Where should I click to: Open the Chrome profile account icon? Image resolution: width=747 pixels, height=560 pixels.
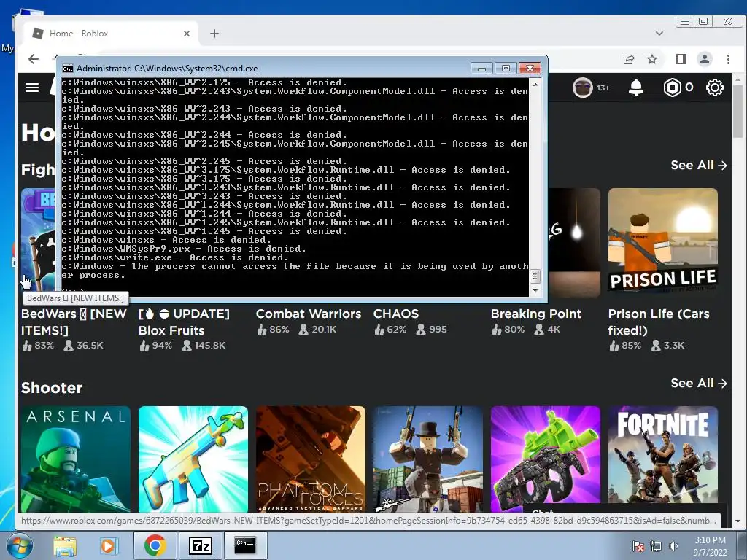[x=705, y=59]
